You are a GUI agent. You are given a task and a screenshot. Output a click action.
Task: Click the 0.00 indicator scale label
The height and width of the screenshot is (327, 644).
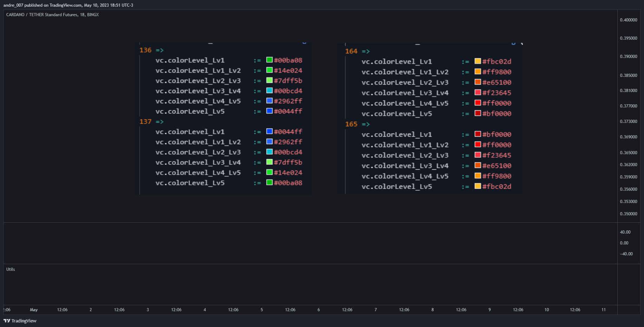(624, 243)
